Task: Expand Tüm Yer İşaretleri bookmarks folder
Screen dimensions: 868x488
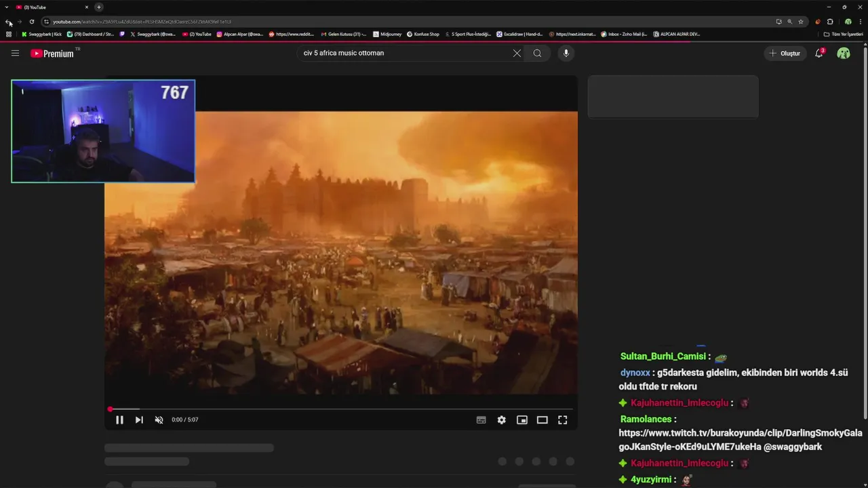Action: pos(843,34)
